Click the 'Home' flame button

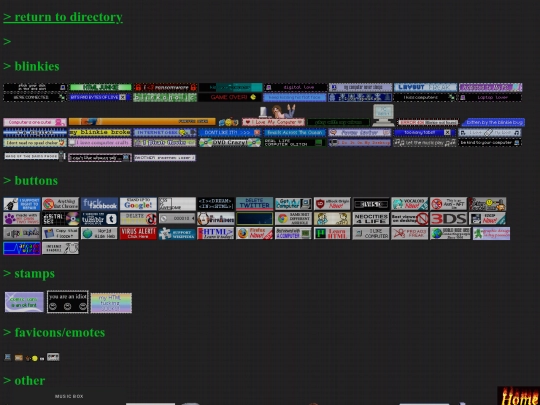pyautogui.click(x=519, y=396)
